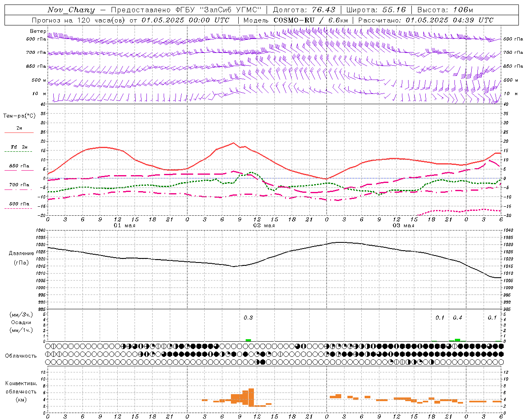Click the "Облачность" cloud cover label
525x420 pixels.
21,356
